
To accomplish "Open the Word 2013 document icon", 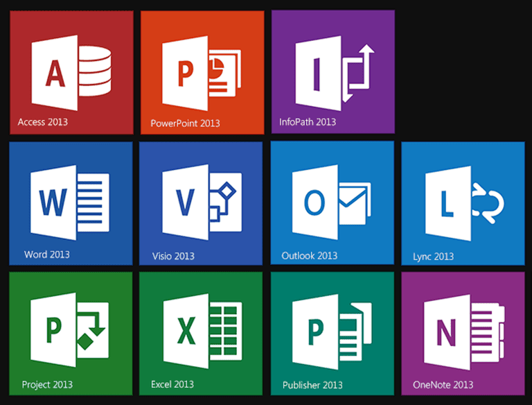I will 69,200.
